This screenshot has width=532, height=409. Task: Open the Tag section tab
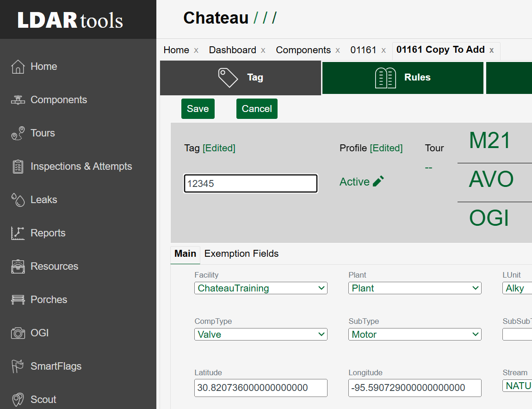(x=241, y=78)
